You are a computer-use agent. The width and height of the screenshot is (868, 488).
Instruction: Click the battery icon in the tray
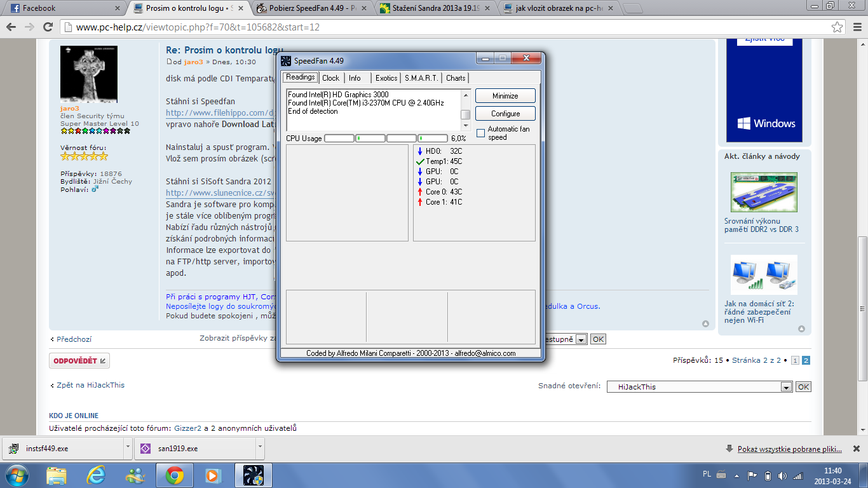[x=768, y=475]
